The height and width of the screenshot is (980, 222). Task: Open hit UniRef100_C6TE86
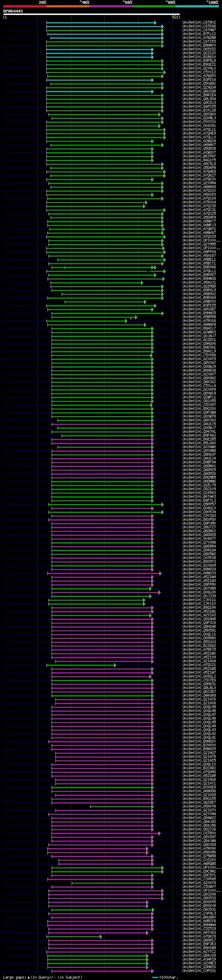(x=199, y=26)
